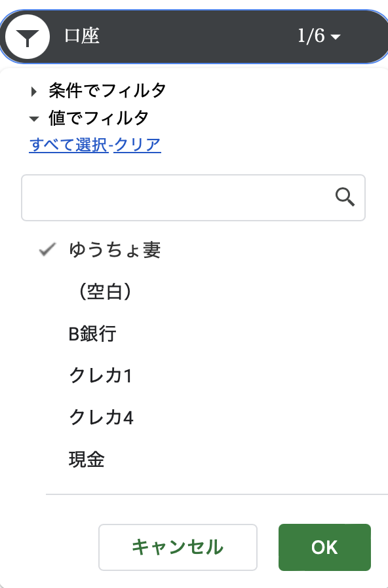Check the (空白) value

coord(105,292)
